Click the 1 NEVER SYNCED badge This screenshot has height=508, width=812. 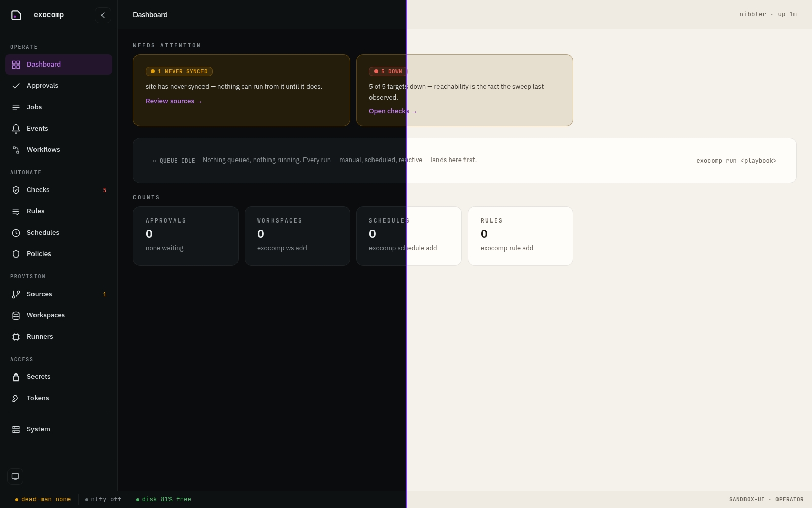(x=179, y=72)
